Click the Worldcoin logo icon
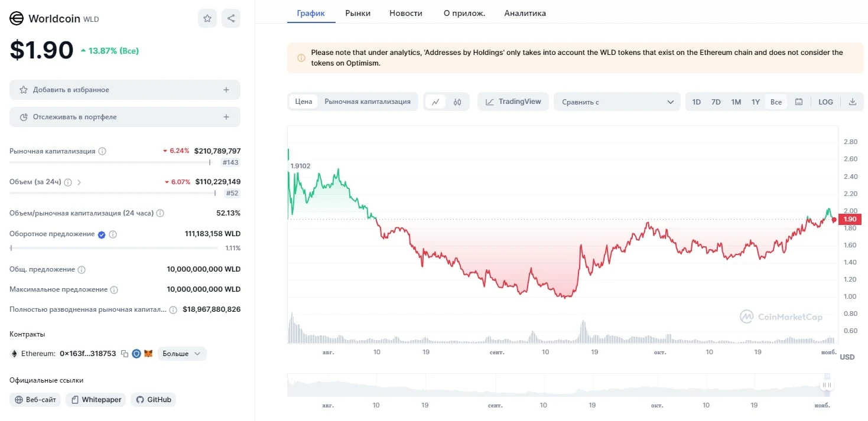Image resolution: width=868 pixels, height=421 pixels. [17, 18]
